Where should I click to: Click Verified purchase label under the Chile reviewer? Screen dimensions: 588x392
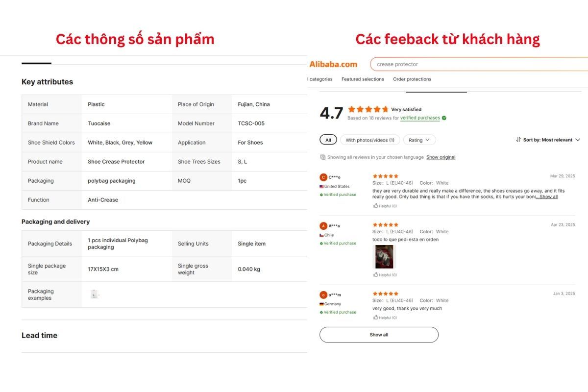pyautogui.click(x=339, y=243)
